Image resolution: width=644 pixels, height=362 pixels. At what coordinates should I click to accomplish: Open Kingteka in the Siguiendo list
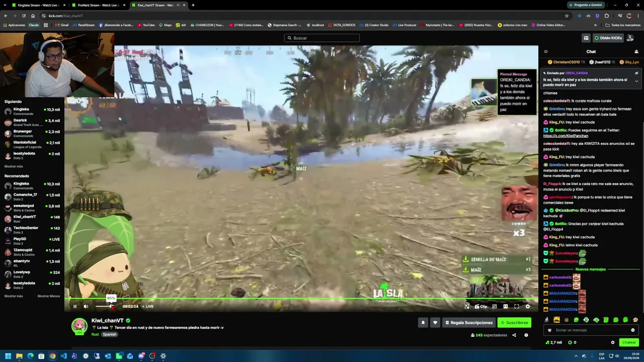pyautogui.click(x=32, y=111)
